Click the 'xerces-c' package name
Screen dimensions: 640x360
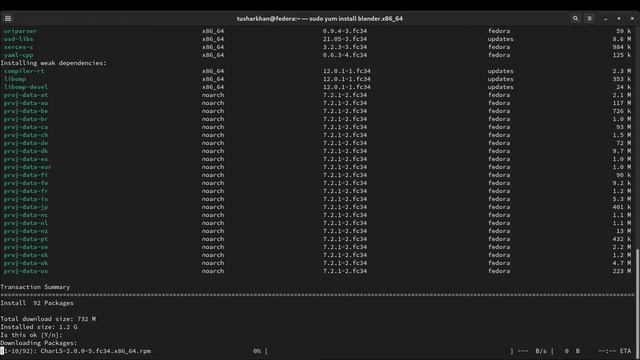point(18,47)
